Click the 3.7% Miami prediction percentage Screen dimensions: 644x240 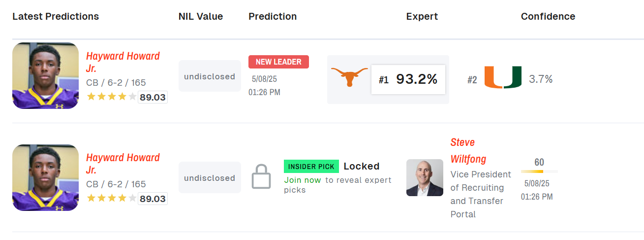pos(541,79)
